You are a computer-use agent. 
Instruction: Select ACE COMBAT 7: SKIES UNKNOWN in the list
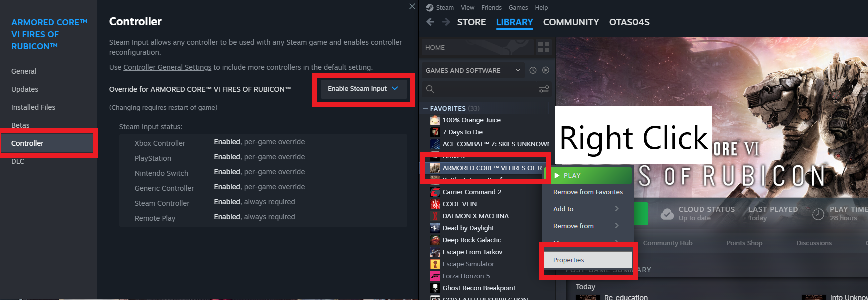(x=495, y=144)
